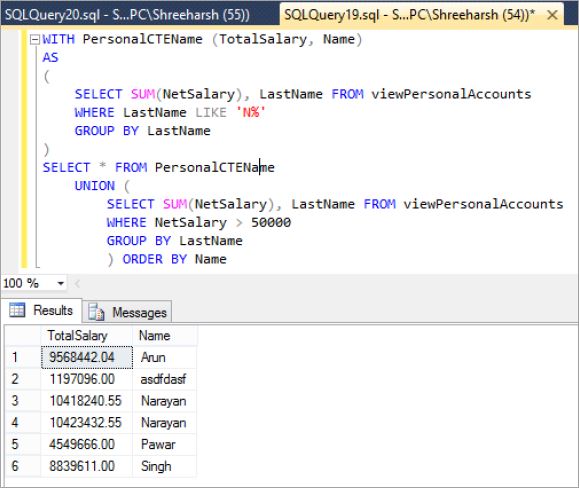
Task: Click the 9568442.04 salary cell
Action: click(x=86, y=357)
